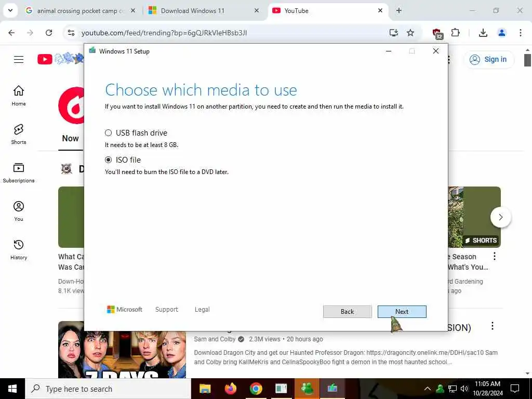This screenshot has width=532, height=399.
Task: Open the notification center icon
Action: (515, 389)
